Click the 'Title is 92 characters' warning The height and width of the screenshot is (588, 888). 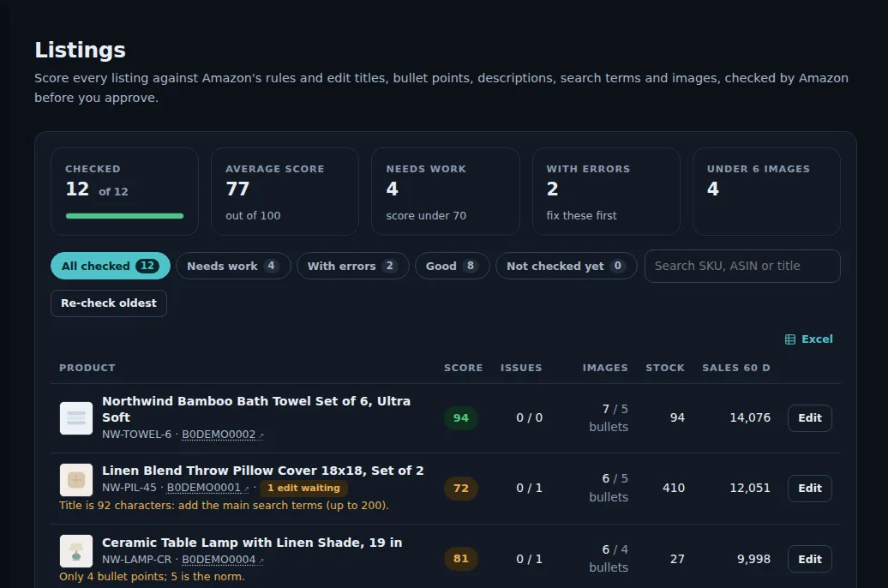(x=224, y=506)
